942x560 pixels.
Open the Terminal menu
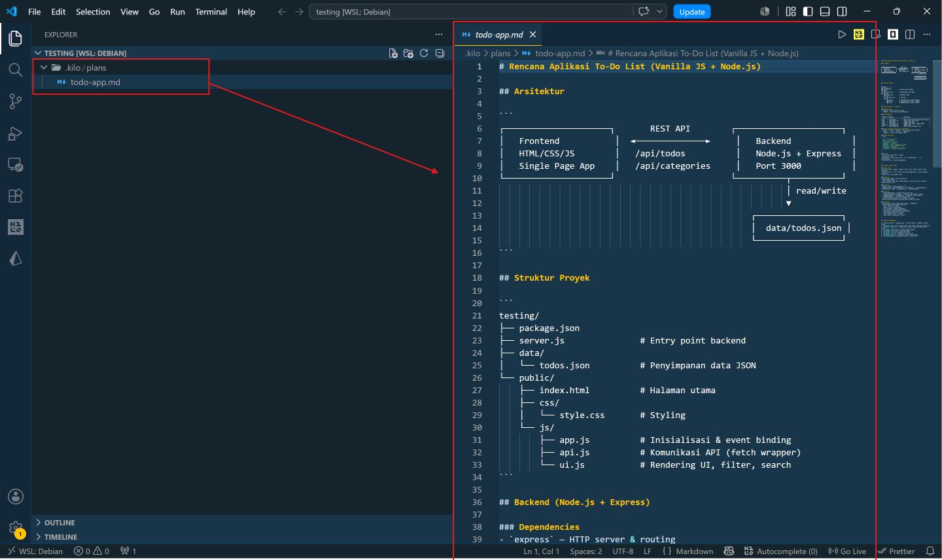[211, 12]
